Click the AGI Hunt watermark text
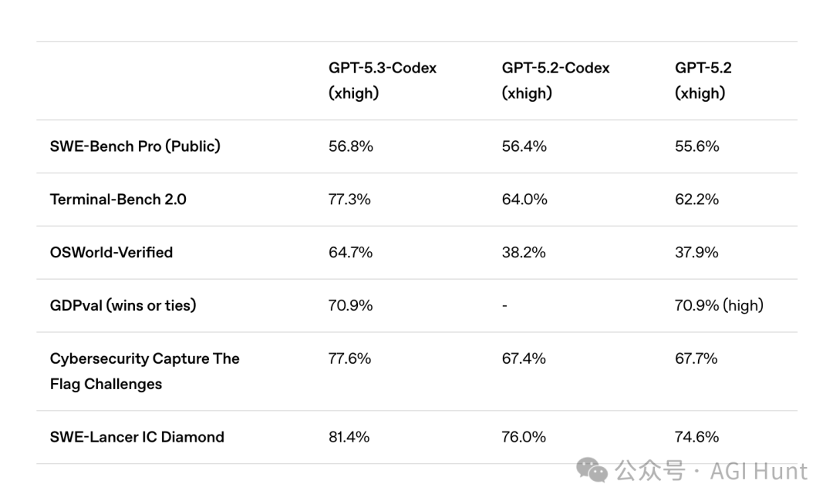The height and width of the screenshot is (504, 833). [758, 471]
